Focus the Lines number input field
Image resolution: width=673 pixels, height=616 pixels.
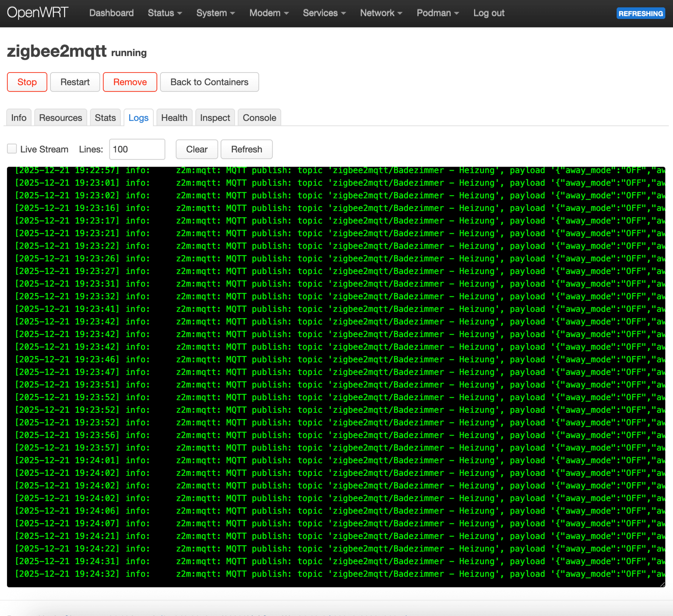pyautogui.click(x=137, y=149)
